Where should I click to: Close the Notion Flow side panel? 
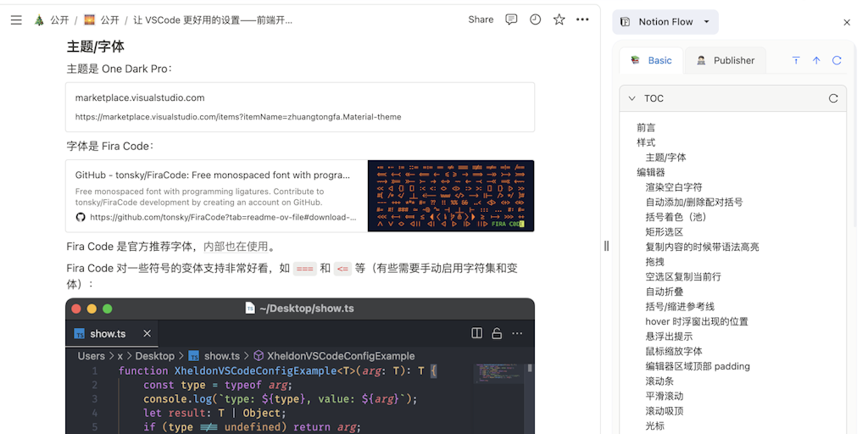[846, 23]
